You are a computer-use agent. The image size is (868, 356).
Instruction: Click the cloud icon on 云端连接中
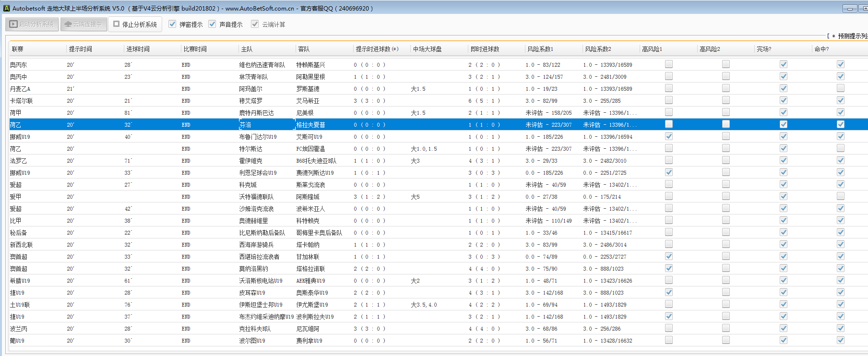[x=68, y=24]
